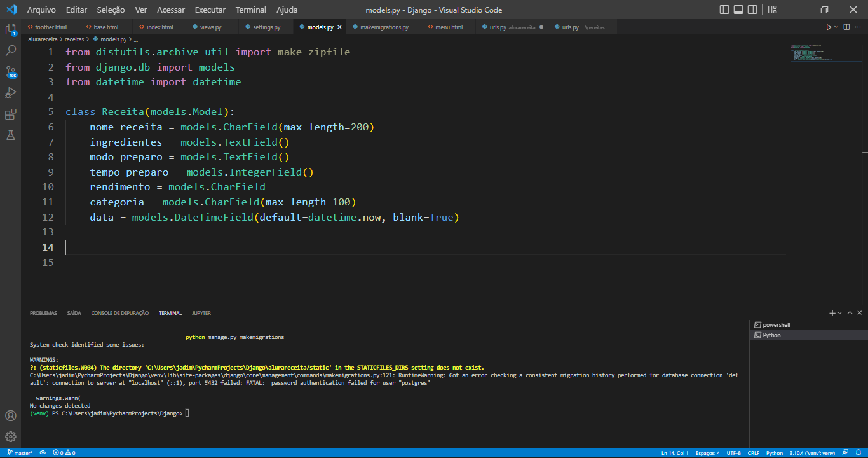Open the Accounts menu icon
Image resolution: width=868 pixels, height=458 pixels.
pyautogui.click(x=10, y=416)
